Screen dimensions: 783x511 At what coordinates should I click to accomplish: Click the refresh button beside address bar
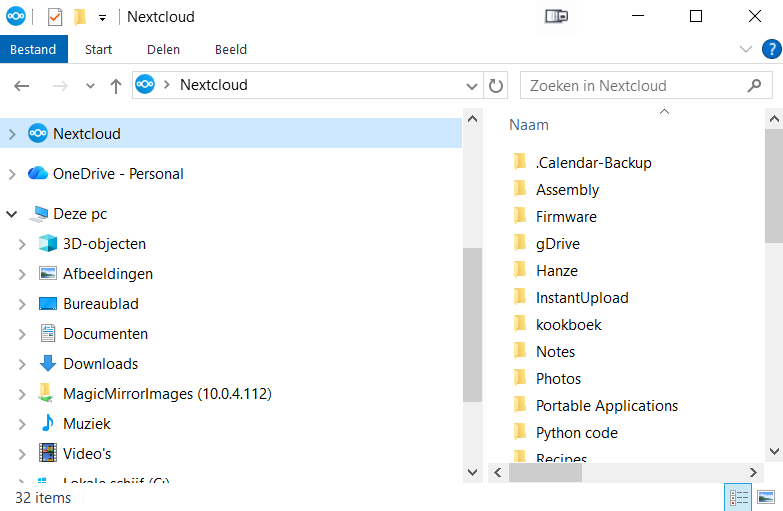(x=496, y=86)
